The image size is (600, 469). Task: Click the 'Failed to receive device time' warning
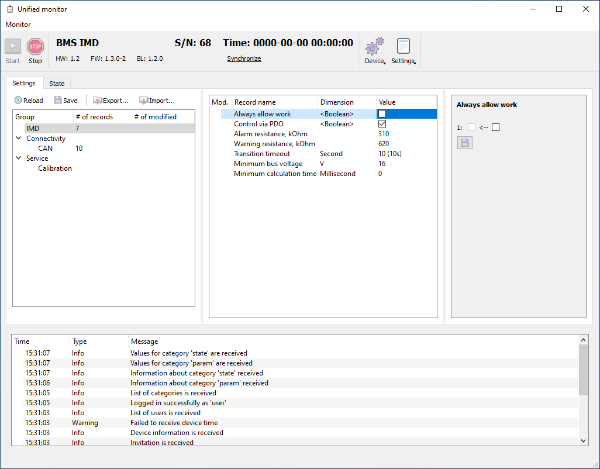tap(174, 422)
